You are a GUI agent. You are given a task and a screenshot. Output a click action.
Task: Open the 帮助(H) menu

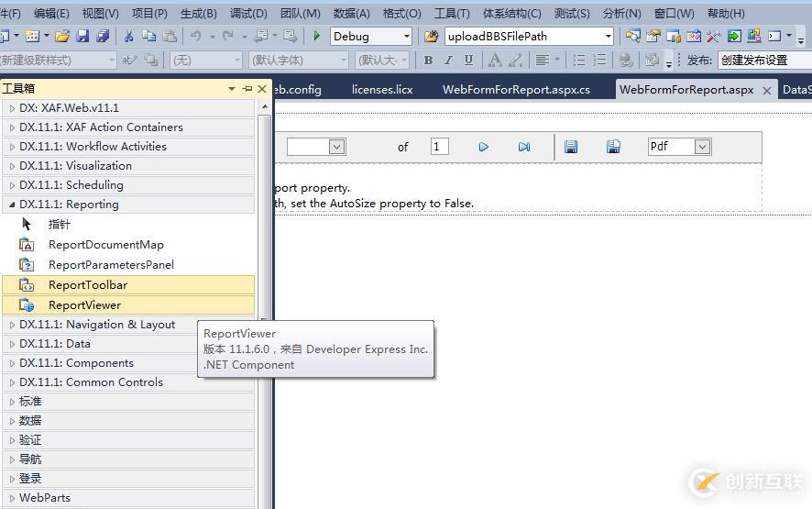tap(726, 14)
